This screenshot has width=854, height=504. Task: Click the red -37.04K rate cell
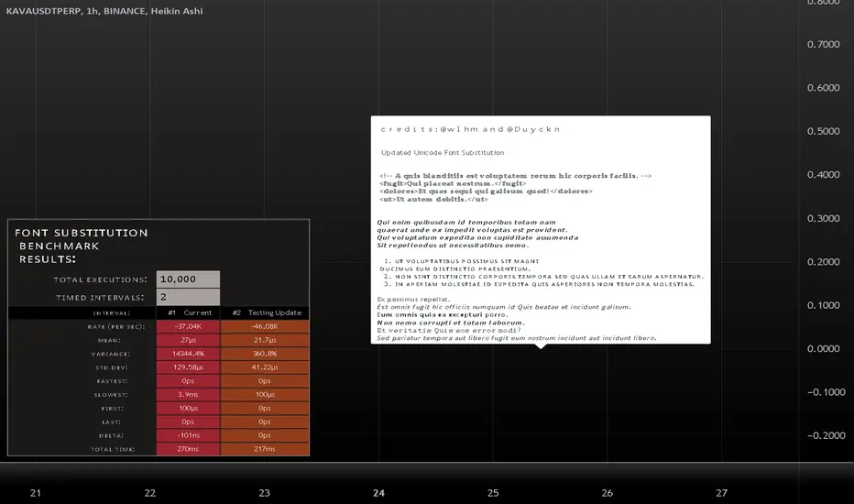coord(189,325)
